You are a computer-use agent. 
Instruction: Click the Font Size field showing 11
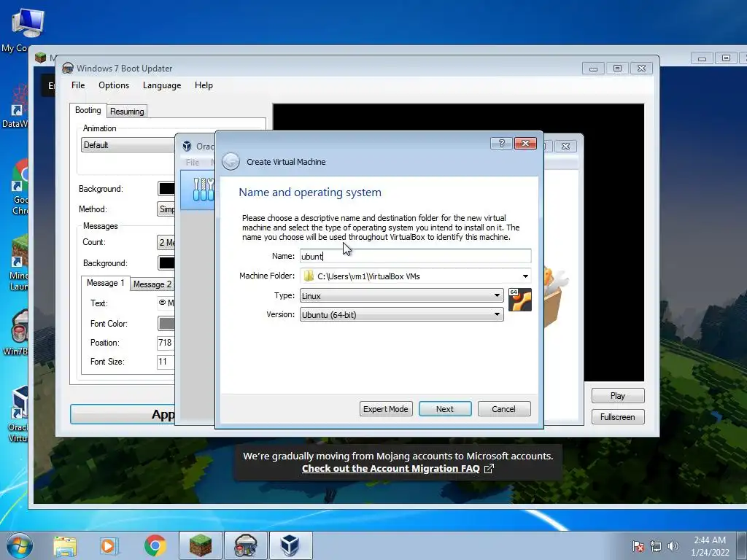point(166,362)
